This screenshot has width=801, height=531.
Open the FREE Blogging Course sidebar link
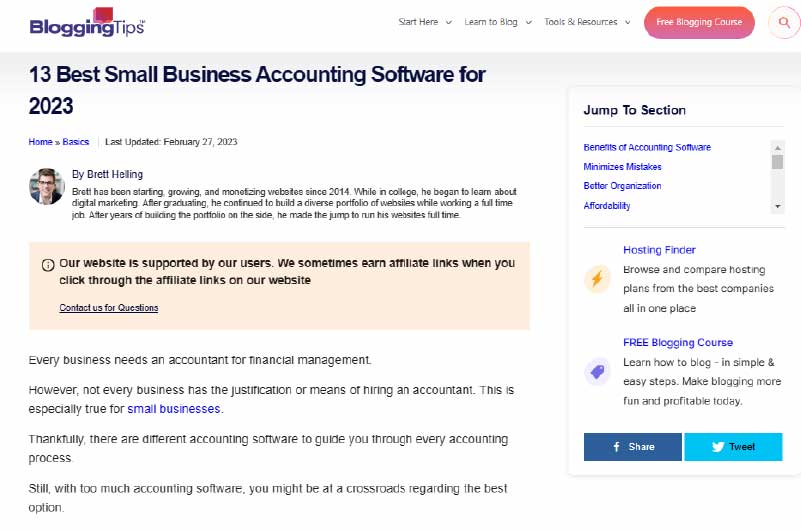[678, 342]
